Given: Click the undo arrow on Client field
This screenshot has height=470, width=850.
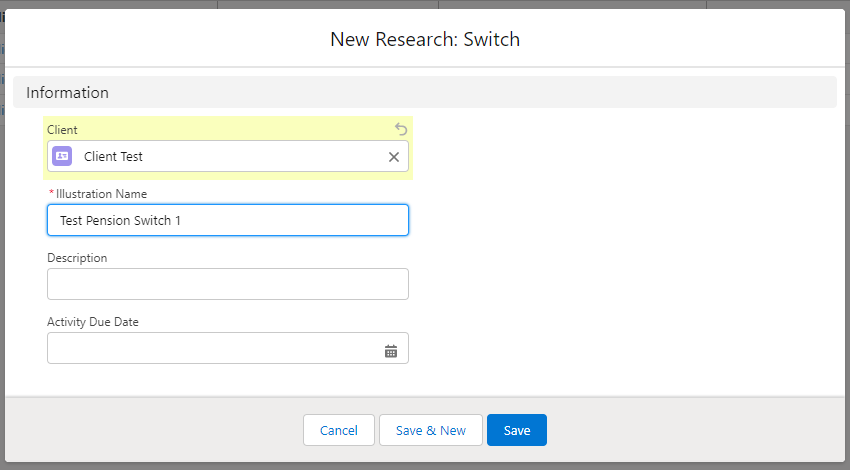Looking at the screenshot, I should [x=401, y=129].
